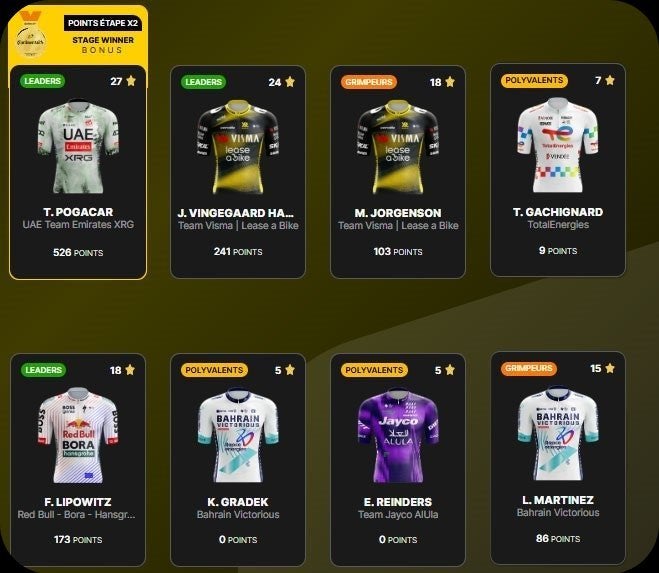
Task: Click the star icon on Gradek's card
Action: [x=290, y=370]
